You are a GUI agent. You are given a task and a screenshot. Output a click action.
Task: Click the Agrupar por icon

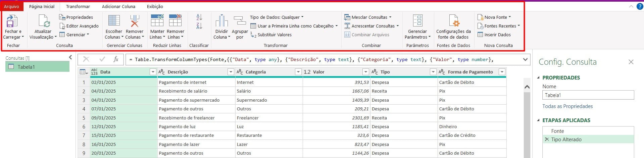[240, 21]
